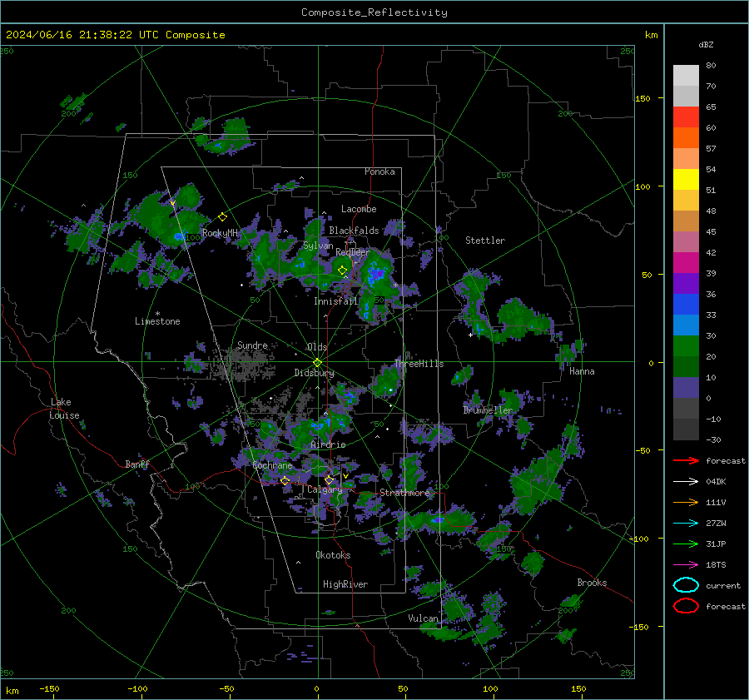Viewport: 749px width, 700px height.
Task: Click the Lacombe city label
Action: point(359,209)
